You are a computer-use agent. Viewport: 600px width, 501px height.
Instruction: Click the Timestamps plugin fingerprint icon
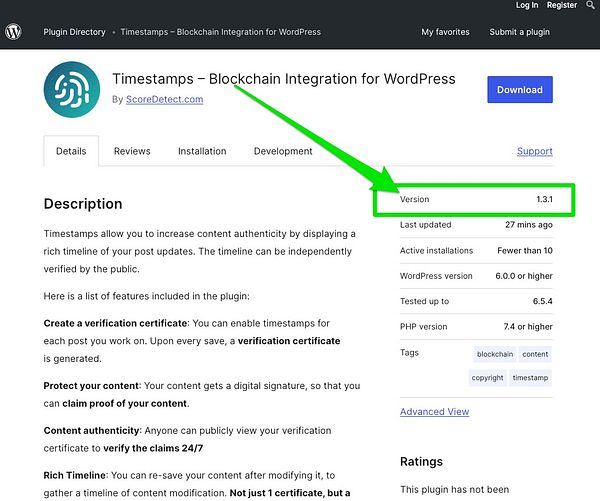(x=72, y=89)
